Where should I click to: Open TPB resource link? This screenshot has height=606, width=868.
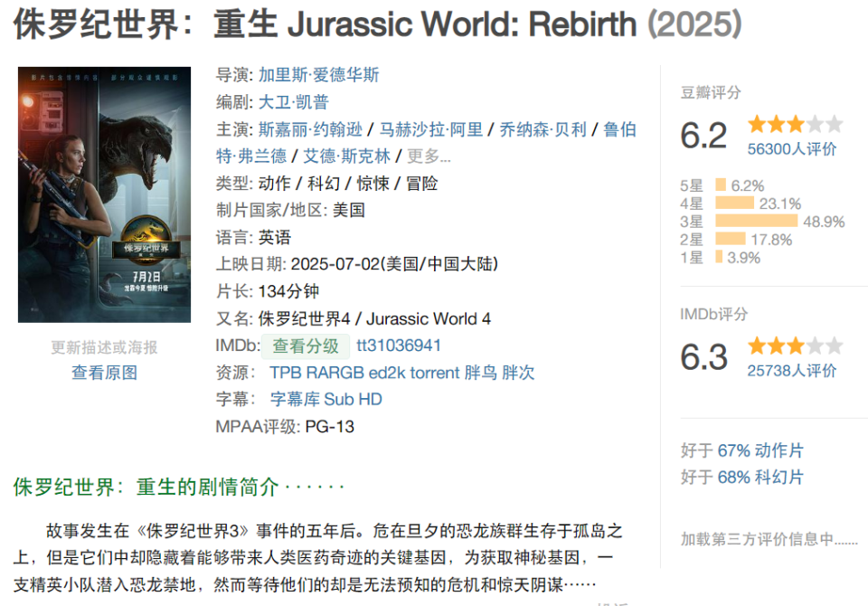[x=286, y=373]
